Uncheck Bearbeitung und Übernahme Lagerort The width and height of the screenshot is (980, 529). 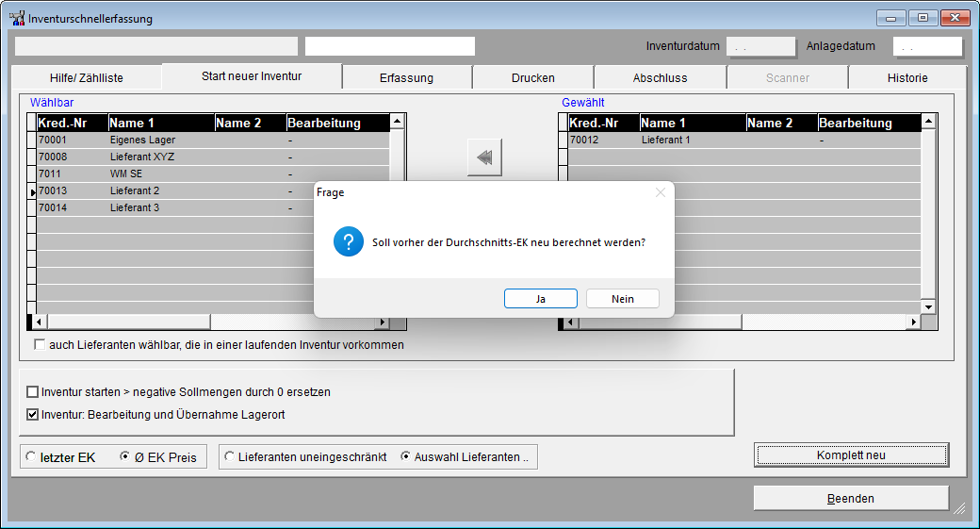[x=32, y=415]
